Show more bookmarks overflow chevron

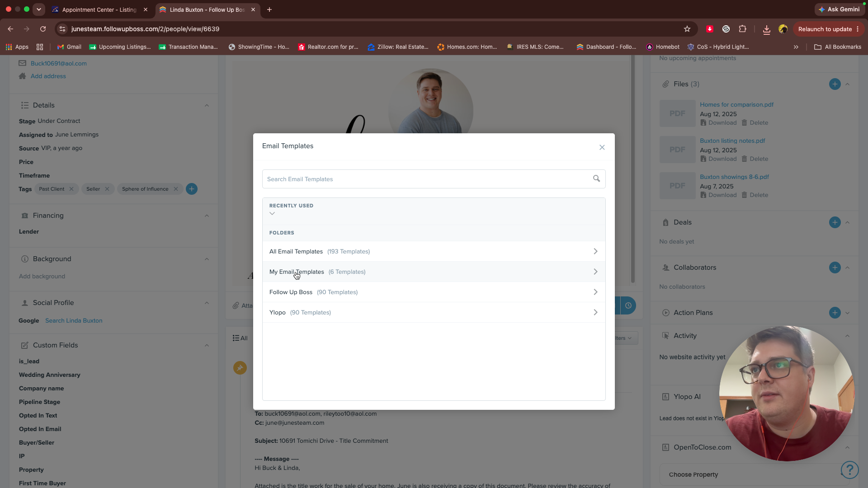pos(796,47)
